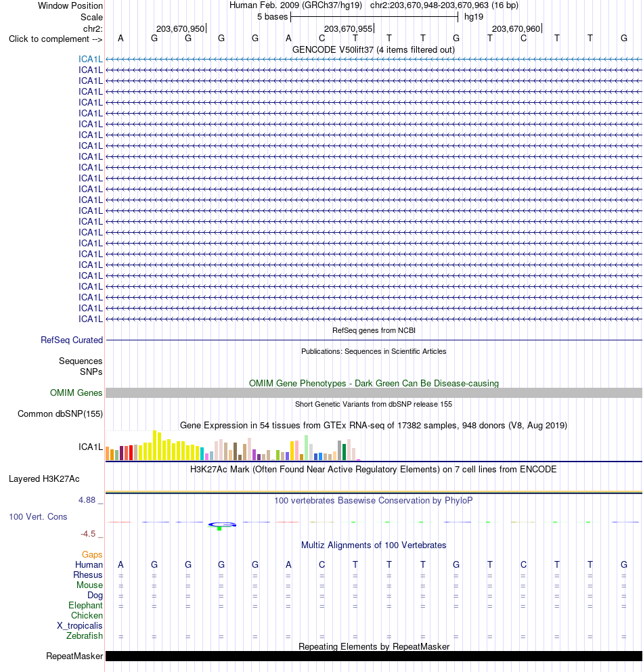Click the Elephant alignment row label
Screen dimensions: 643x672
click(x=86, y=606)
